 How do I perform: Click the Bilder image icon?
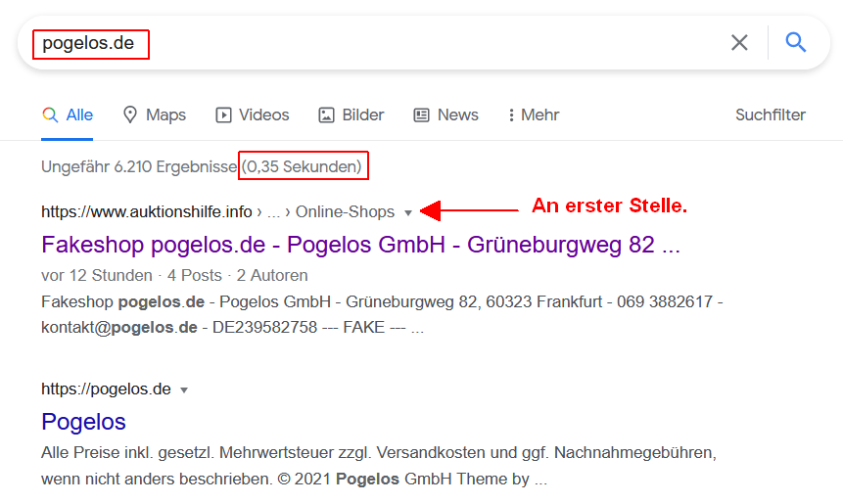click(326, 115)
